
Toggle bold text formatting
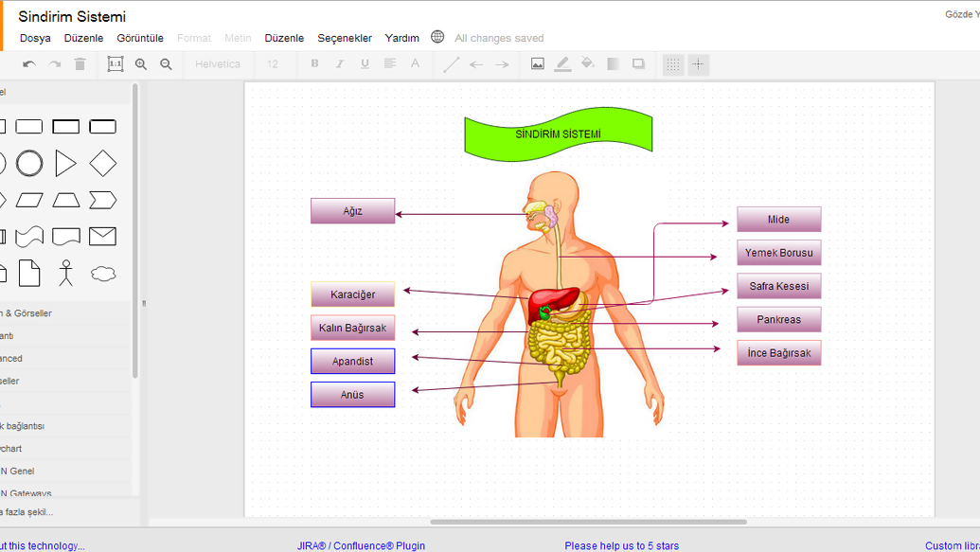click(314, 63)
